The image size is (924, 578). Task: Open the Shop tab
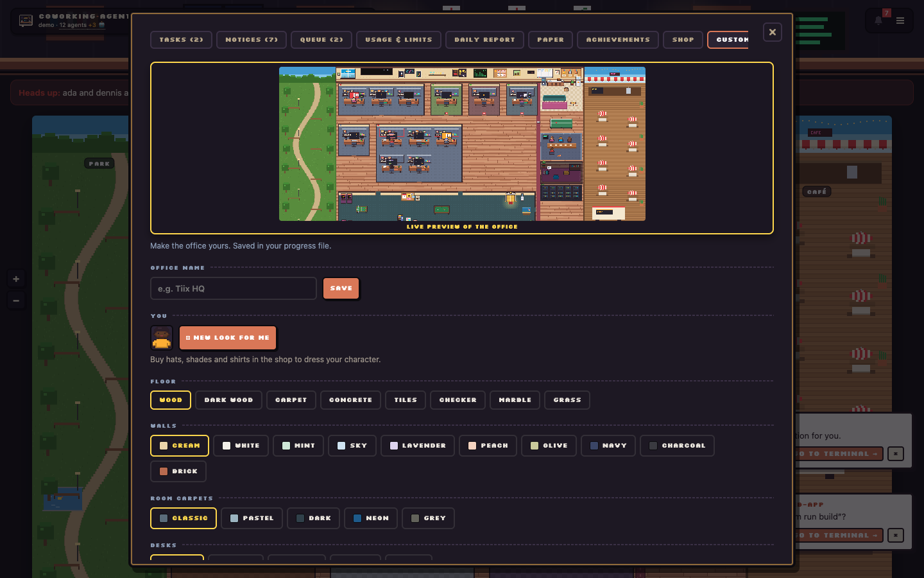pos(683,40)
